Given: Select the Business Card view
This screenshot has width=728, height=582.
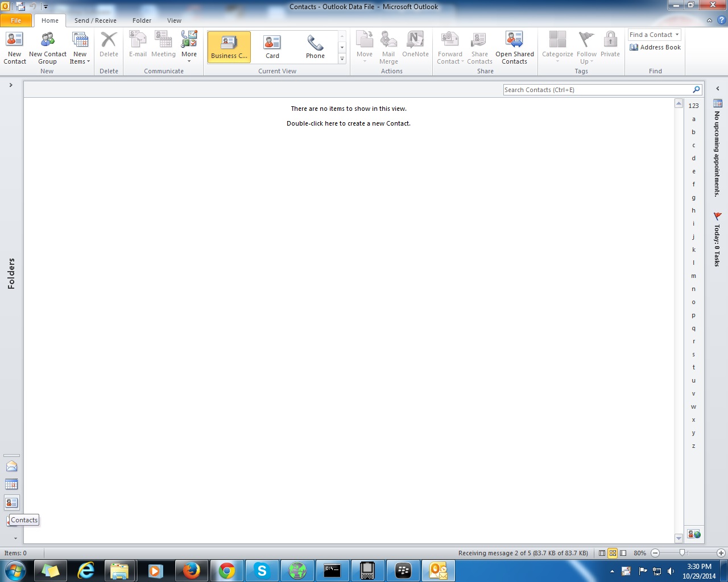Looking at the screenshot, I should coord(229,47).
